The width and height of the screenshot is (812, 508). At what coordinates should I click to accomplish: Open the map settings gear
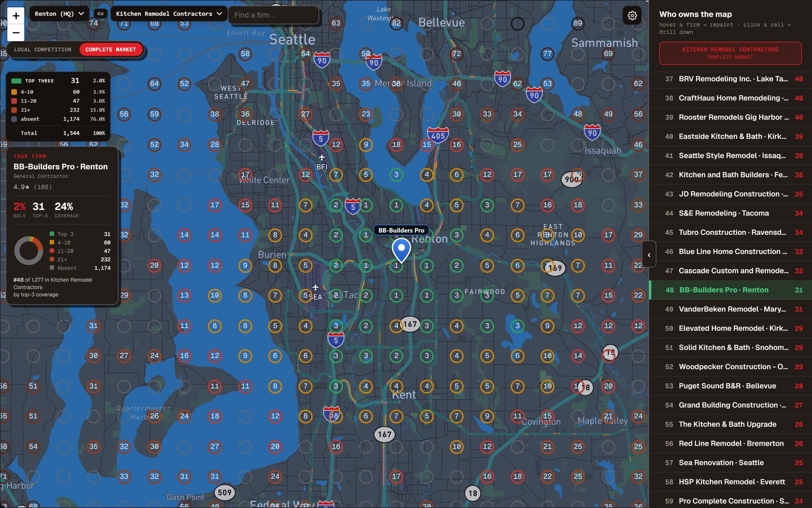click(x=632, y=16)
